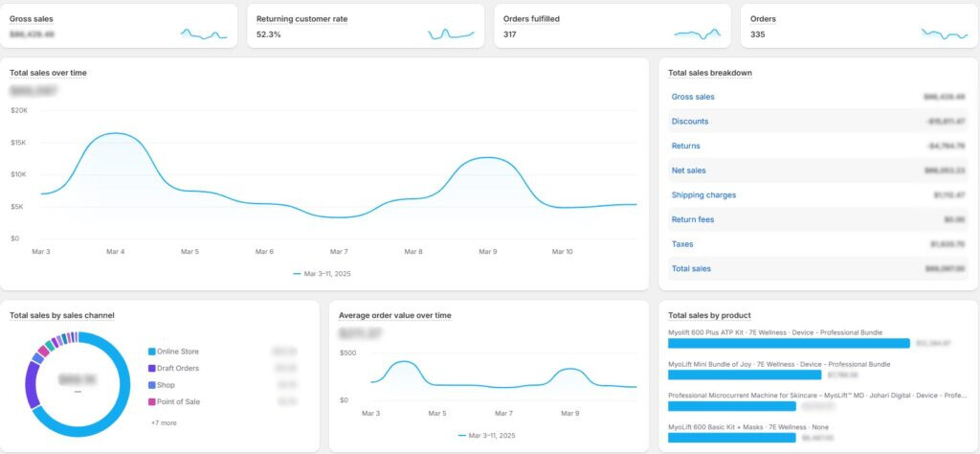Click the Returning customer rate sparkline
Screen dimensions: 980x454
pos(451,34)
